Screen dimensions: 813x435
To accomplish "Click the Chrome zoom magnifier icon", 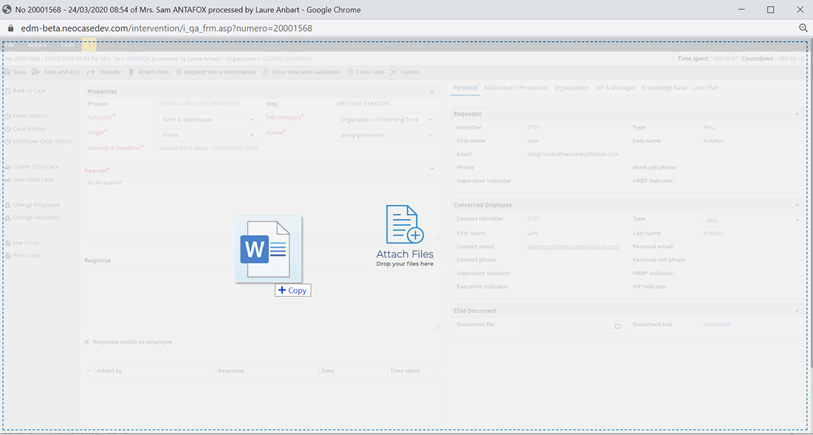I will [803, 28].
